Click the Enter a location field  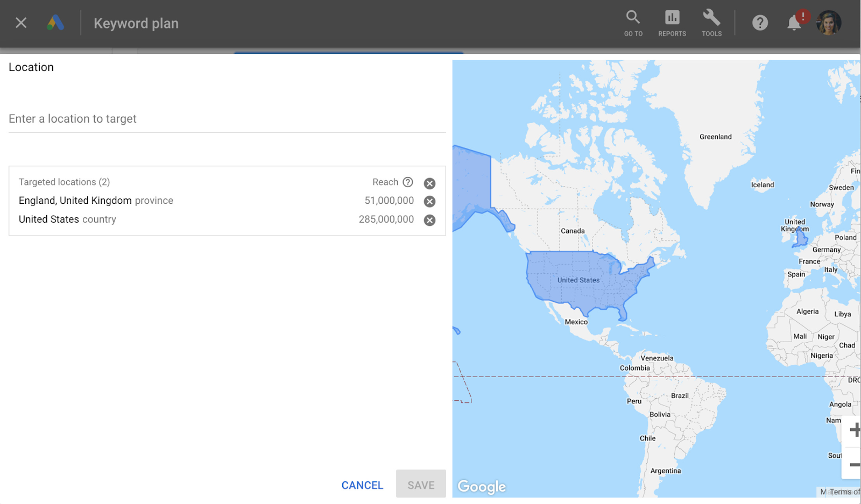227,119
